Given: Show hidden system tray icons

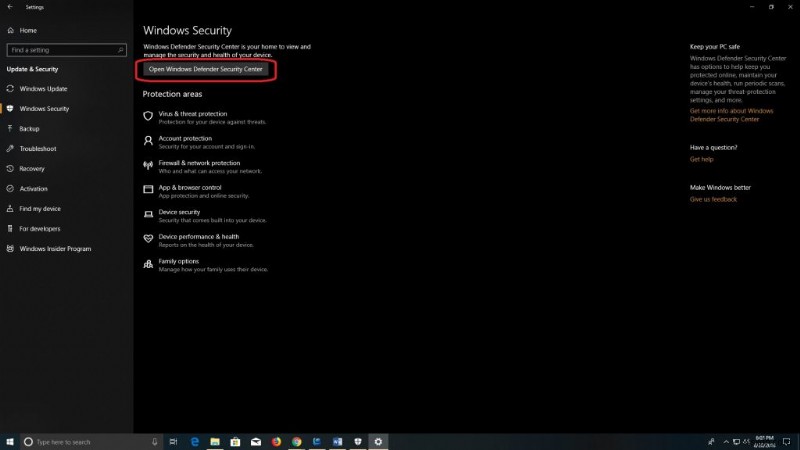Looking at the screenshot, I should [726, 442].
